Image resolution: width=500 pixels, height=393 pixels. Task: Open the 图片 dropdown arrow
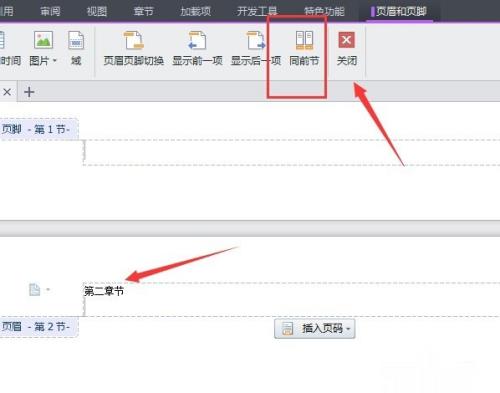click(55, 61)
